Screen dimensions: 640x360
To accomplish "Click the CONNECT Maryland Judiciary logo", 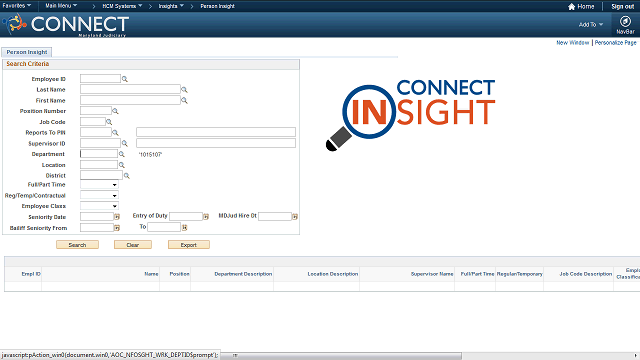I will point(66,25).
